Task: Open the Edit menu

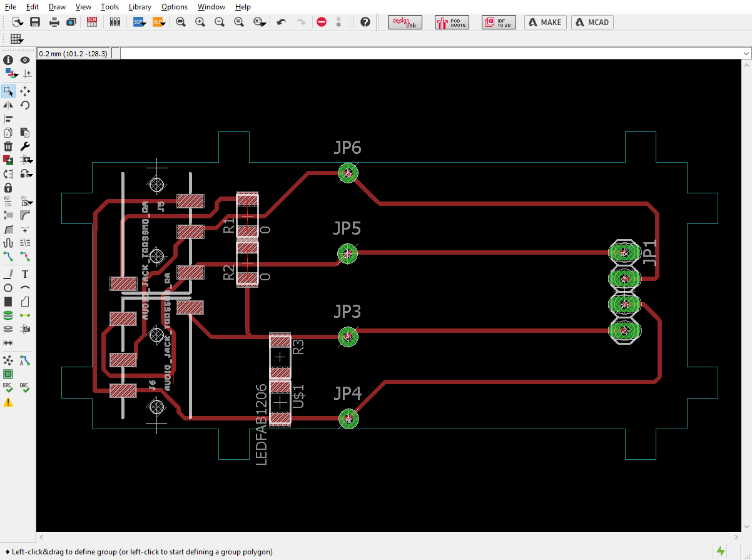Action: point(33,7)
